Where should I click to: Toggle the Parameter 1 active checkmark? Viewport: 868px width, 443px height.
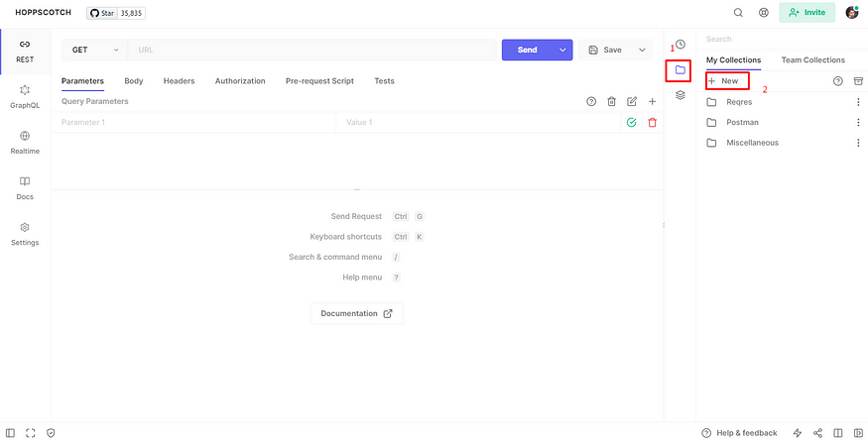click(631, 122)
